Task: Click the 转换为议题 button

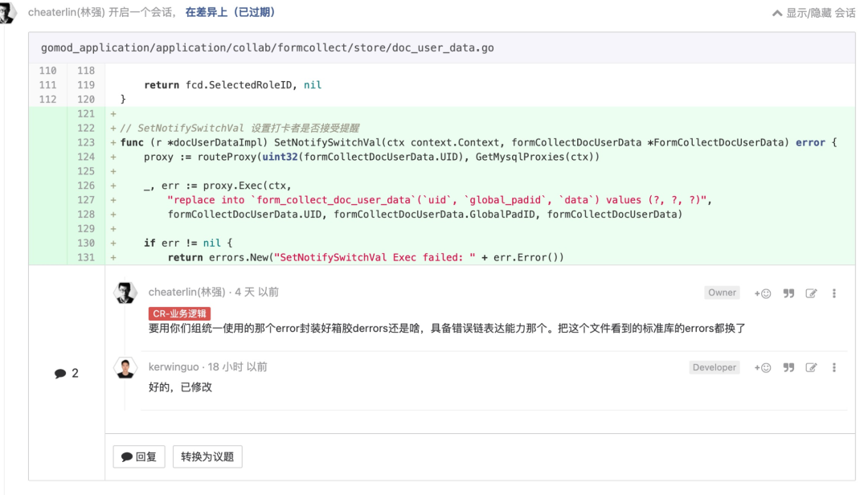Action: tap(207, 456)
